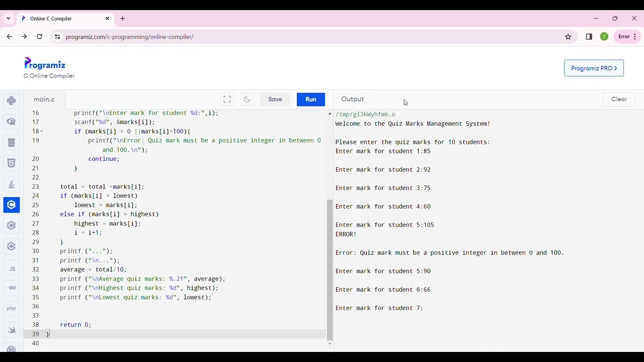This screenshot has width=644, height=362.
Task: Open the C# compiler icon
Action: [12, 246]
